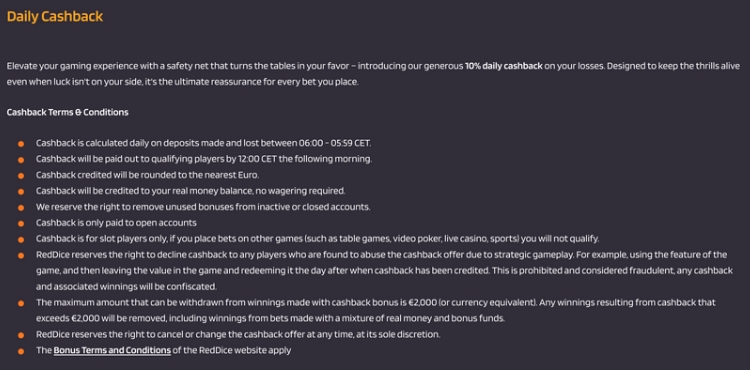750x370 pixels.
Task: Click the 'Elevate your gaming experience' intro paragraph
Action: (x=373, y=74)
